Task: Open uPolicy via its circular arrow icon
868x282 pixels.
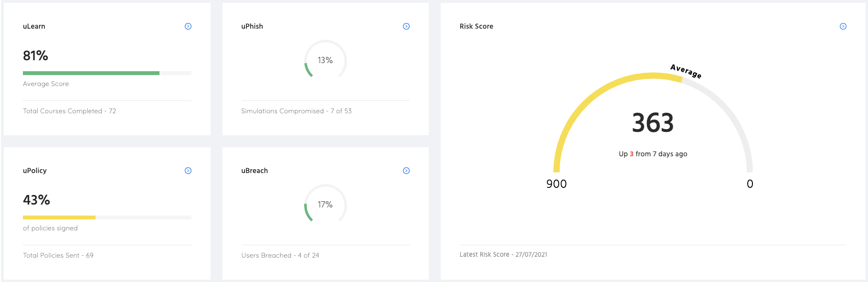Action: (x=188, y=170)
